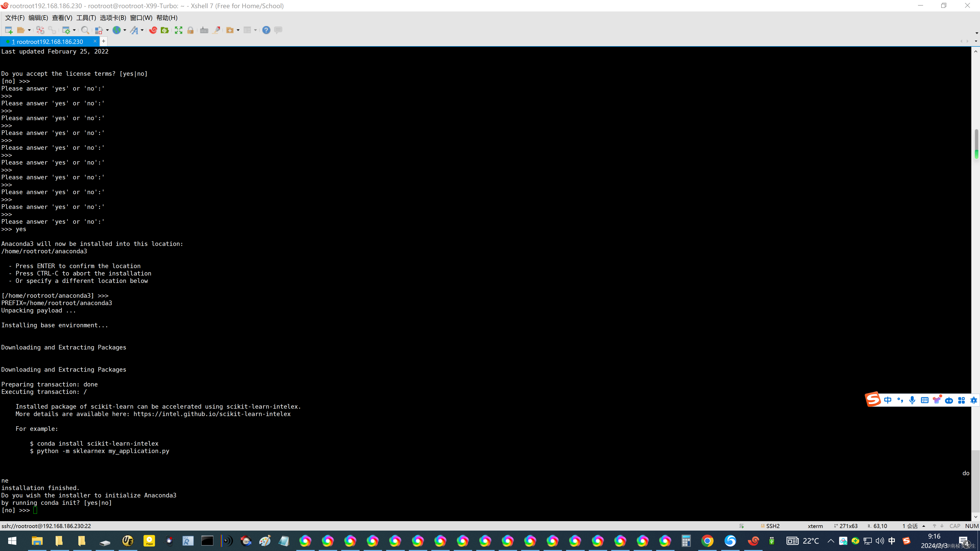
Task: Expand the open session dropdown arrow
Action: point(29,30)
